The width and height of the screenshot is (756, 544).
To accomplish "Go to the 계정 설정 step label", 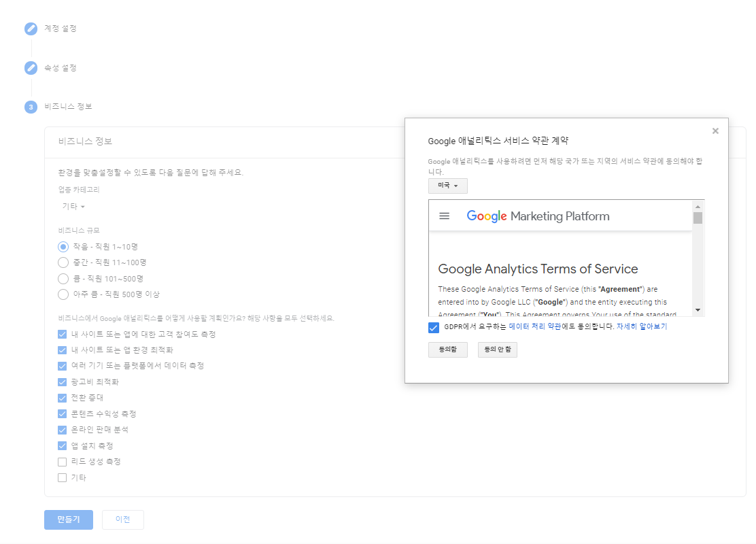I will [61, 29].
